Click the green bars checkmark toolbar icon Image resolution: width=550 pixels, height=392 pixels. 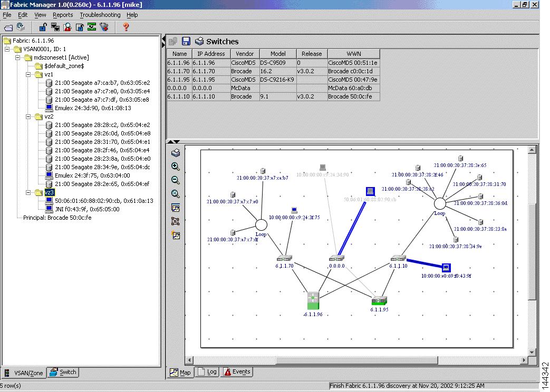pos(92,27)
